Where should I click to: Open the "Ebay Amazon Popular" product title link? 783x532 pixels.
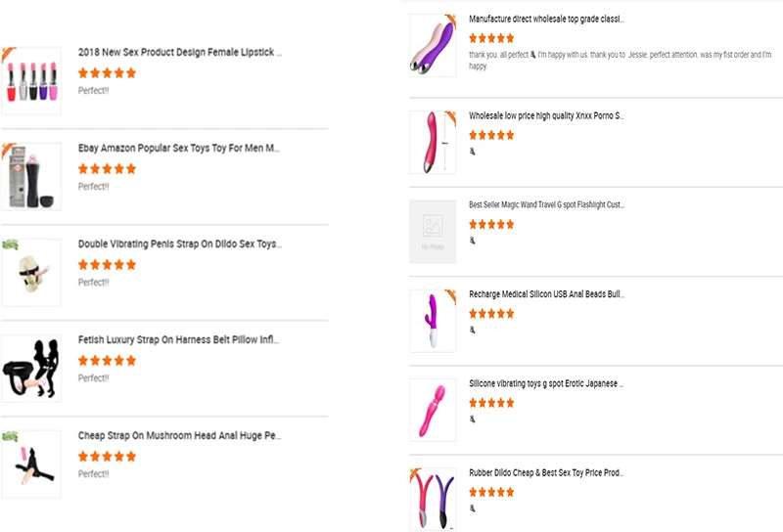[179, 149]
